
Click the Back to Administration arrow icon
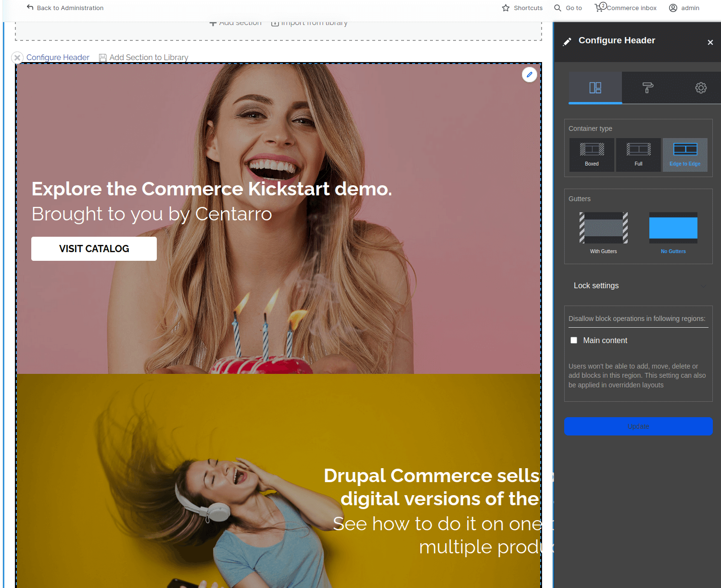(30, 7)
